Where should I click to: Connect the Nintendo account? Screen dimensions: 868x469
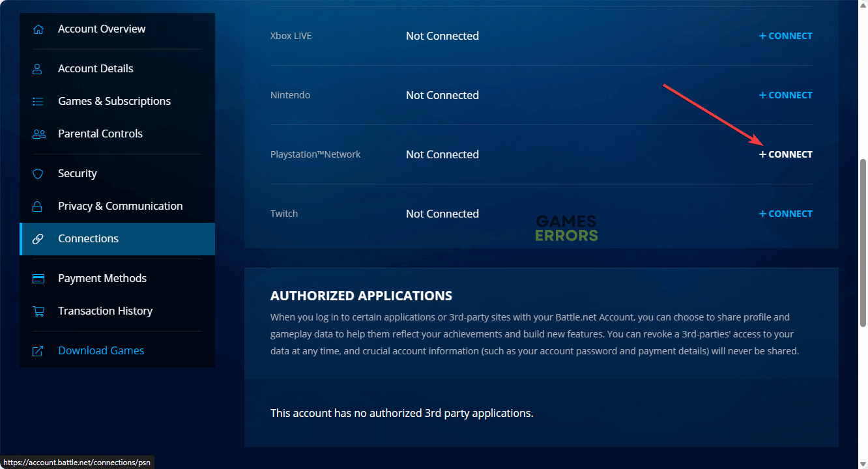tap(786, 95)
